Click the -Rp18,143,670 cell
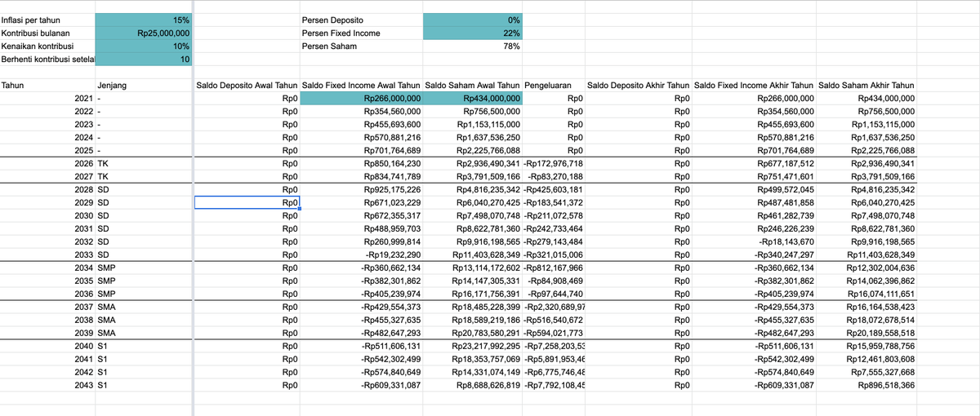The height and width of the screenshot is (416, 980). [755, 241]
